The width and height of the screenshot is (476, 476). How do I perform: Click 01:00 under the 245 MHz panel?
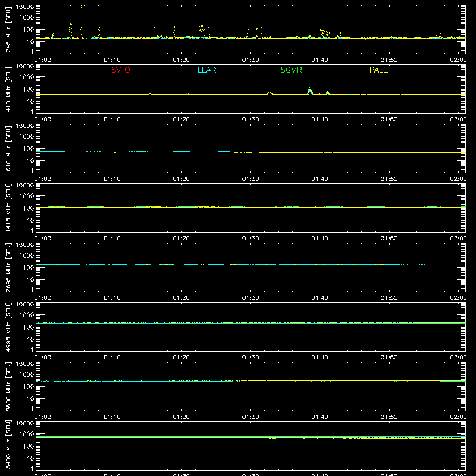point(43,60)
